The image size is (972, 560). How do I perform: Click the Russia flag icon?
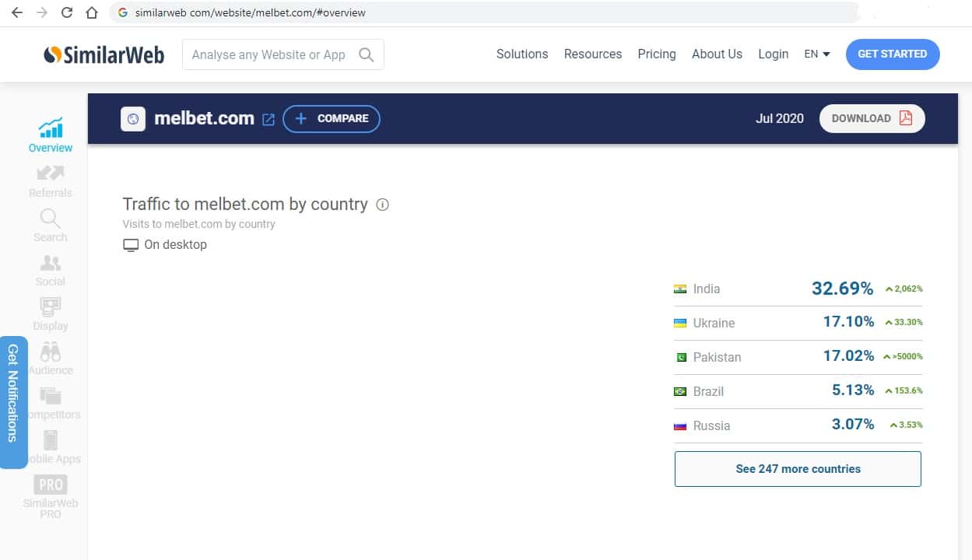tap(680, 425)
